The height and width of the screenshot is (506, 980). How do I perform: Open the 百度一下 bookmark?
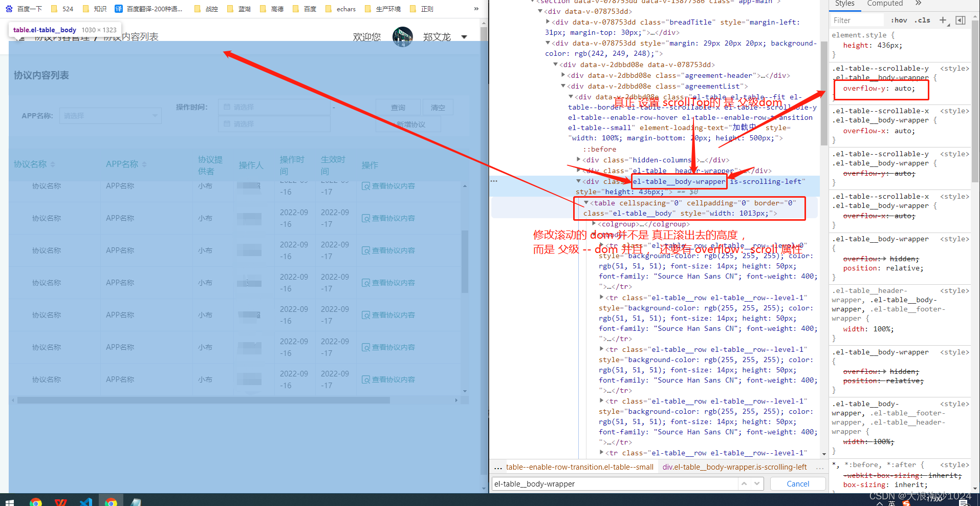tap(24, 9)
